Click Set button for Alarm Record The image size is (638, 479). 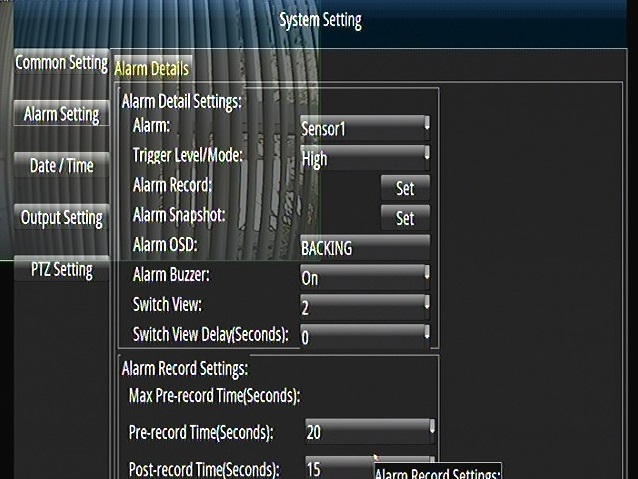click(405, 188)
